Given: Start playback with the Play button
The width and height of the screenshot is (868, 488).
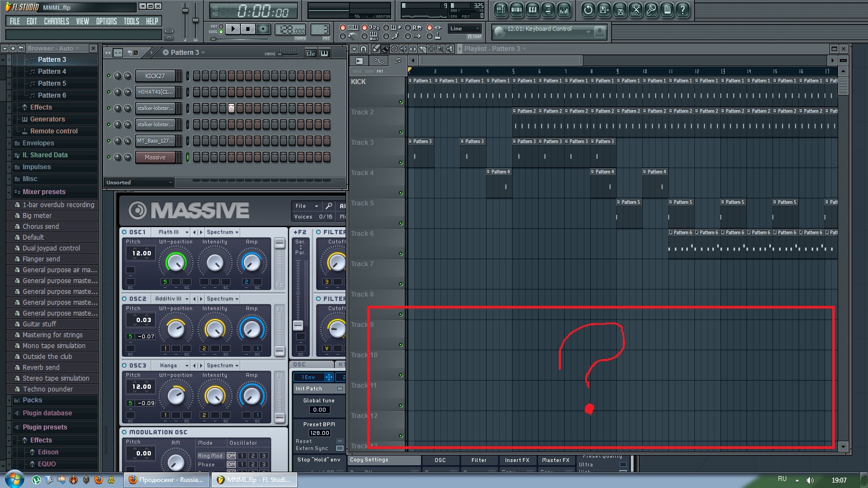Looking at the screenshot, I should coord(233,29).
